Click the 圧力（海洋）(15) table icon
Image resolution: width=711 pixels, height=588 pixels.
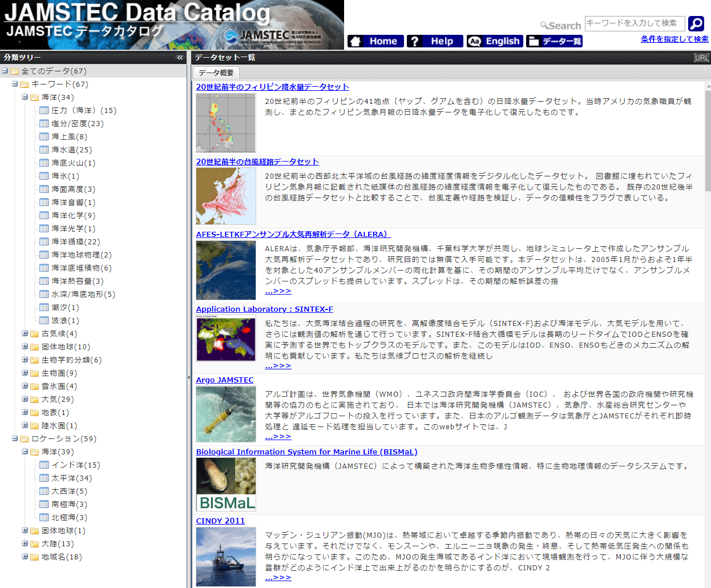click(44, 111)
